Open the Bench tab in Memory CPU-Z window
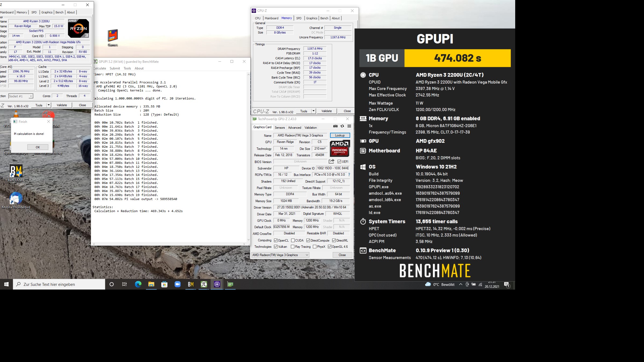 pyautogui.click(x=324, y=18)
